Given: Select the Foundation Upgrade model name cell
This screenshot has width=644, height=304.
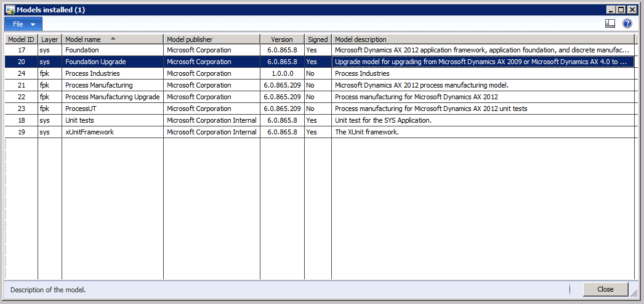Looking at the screenshot, I should click(113, 62).
